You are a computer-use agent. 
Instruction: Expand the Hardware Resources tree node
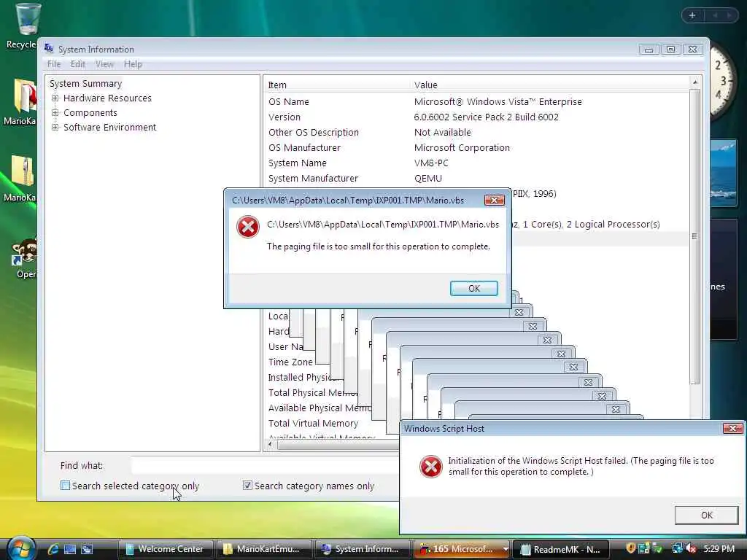click(x=55, y=98)
